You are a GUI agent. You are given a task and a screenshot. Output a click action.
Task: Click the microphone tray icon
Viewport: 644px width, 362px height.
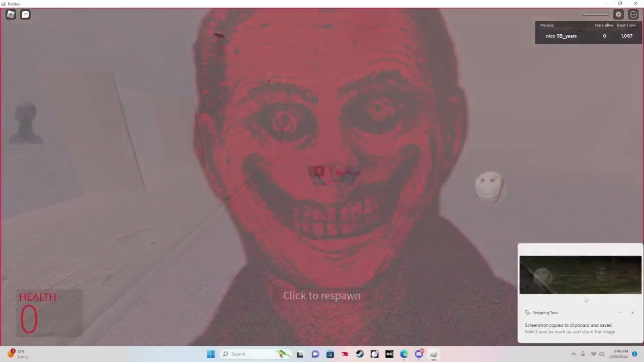(583, 354)
